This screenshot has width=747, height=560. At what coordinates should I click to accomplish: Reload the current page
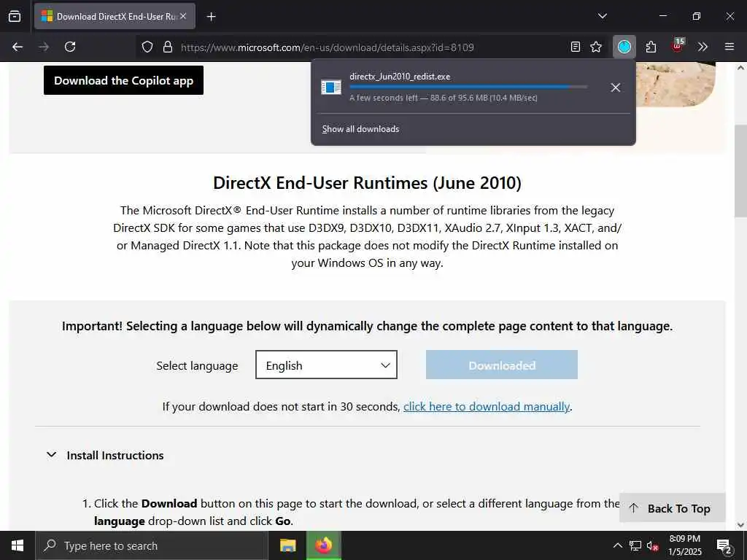pyautogui.click(x=70, y=47)
